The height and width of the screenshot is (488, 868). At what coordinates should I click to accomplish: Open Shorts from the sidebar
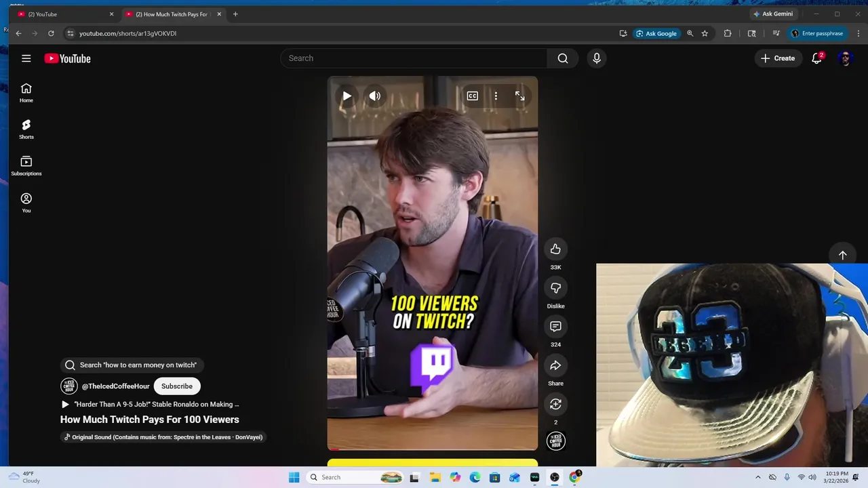[x=26, y=129]
